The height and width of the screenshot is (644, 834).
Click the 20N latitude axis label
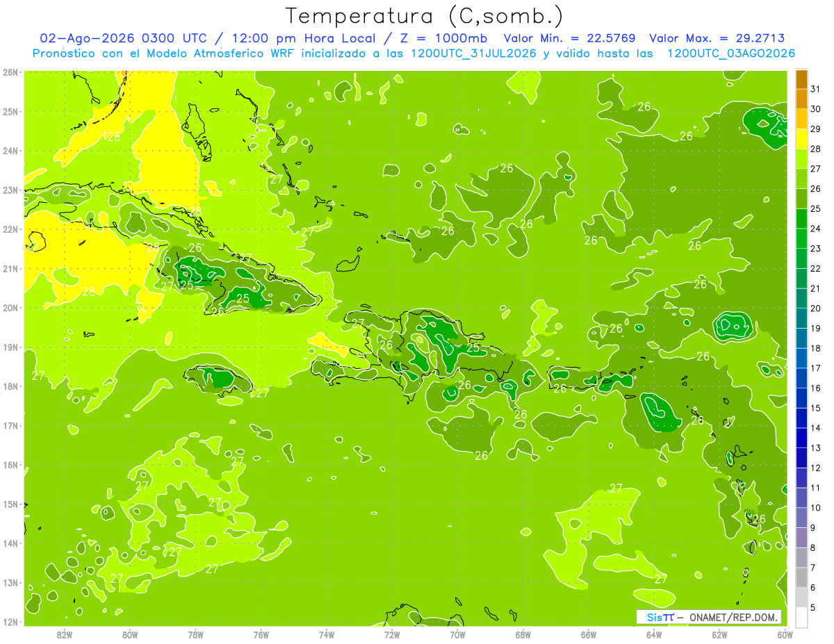[10, 308]
